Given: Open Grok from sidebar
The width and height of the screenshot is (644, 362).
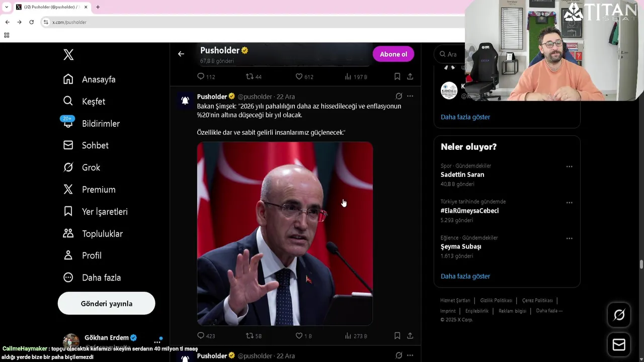Looking at the screenshot, I should tap(82, 167).
